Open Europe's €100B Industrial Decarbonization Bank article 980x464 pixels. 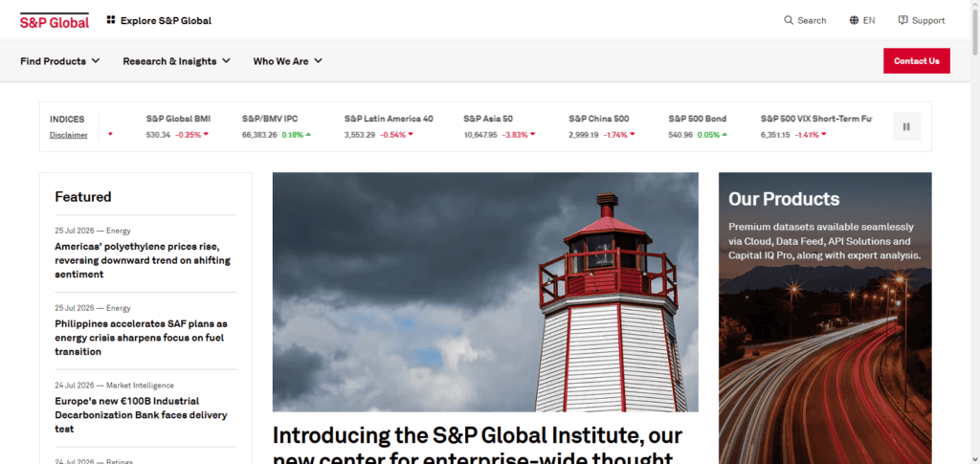[142, 414]
